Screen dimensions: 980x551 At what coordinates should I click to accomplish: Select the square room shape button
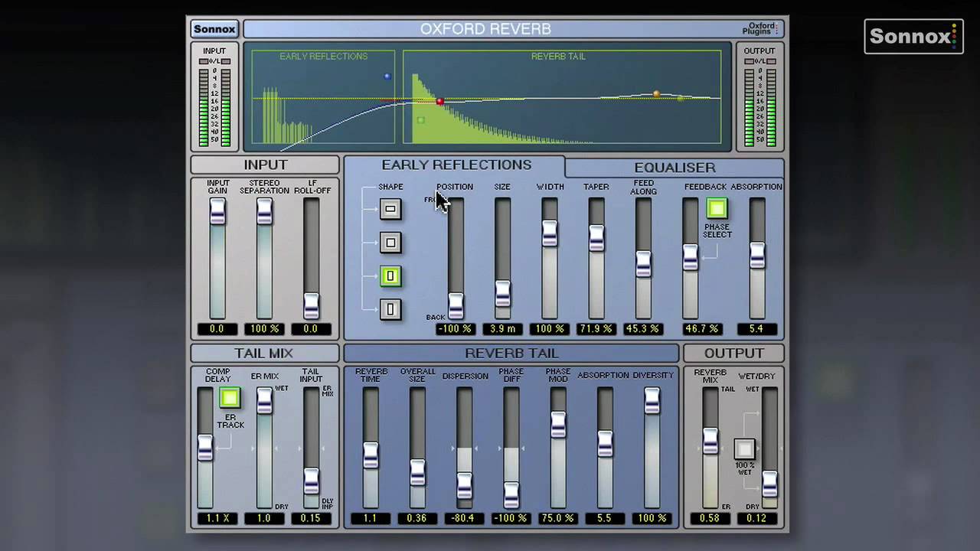click(390, 243)
